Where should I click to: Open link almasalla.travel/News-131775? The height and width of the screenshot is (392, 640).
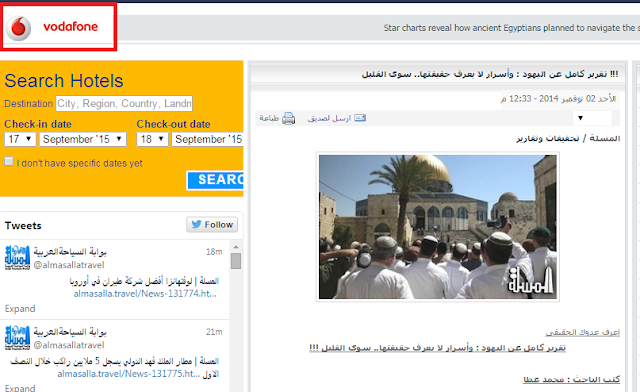pos(129,374)
